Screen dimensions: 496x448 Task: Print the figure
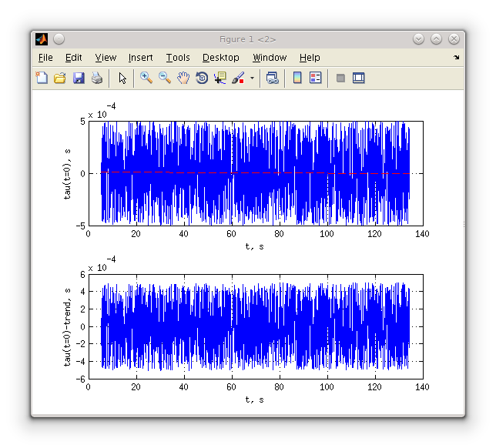click(x=97, y=78)
